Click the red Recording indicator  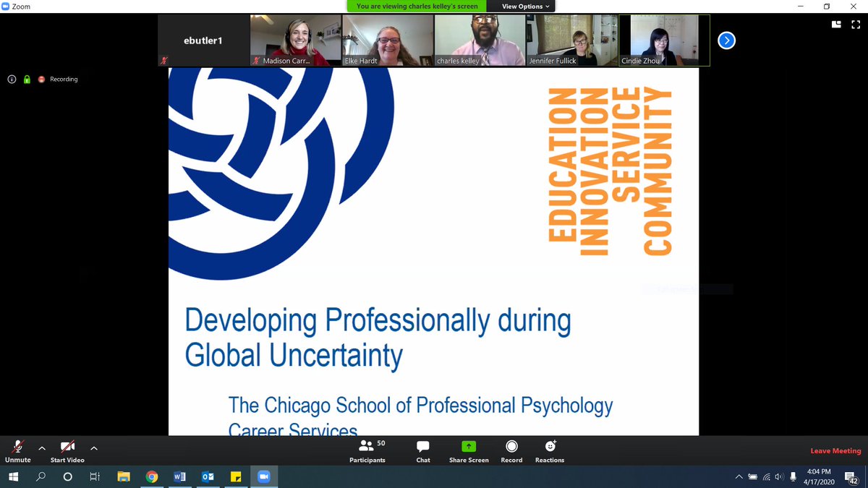(x=58, y=80)
